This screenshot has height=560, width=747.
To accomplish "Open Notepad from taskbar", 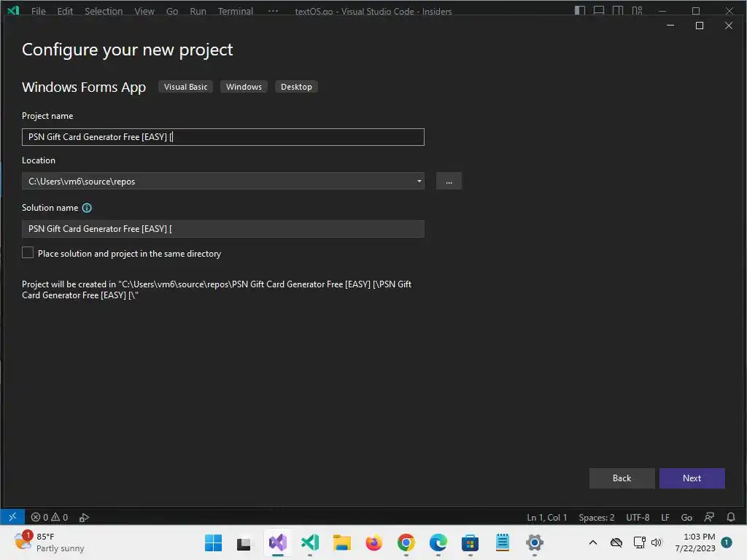I will [x=502, y=542].
